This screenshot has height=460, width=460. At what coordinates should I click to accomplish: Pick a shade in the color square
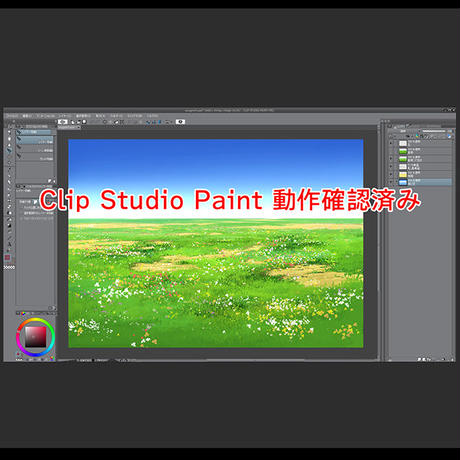36,337
